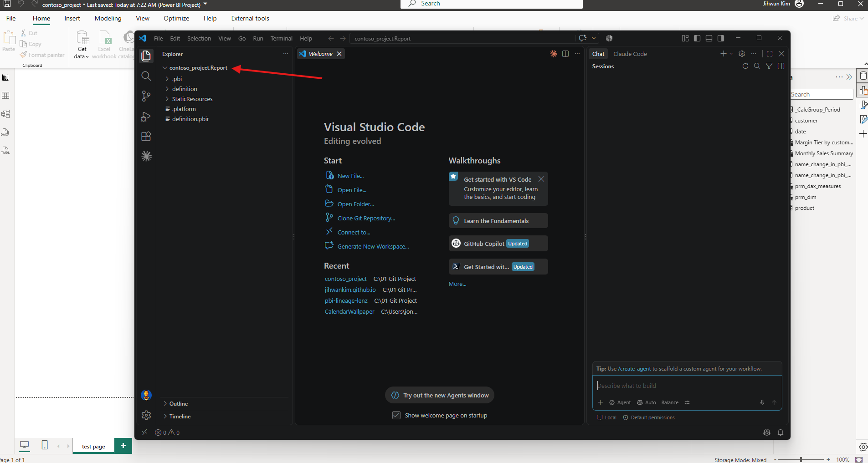This screenshot has width=868, height=463.
Task: Click Try out the new Agents window
Action: click(x=440, y=395)
